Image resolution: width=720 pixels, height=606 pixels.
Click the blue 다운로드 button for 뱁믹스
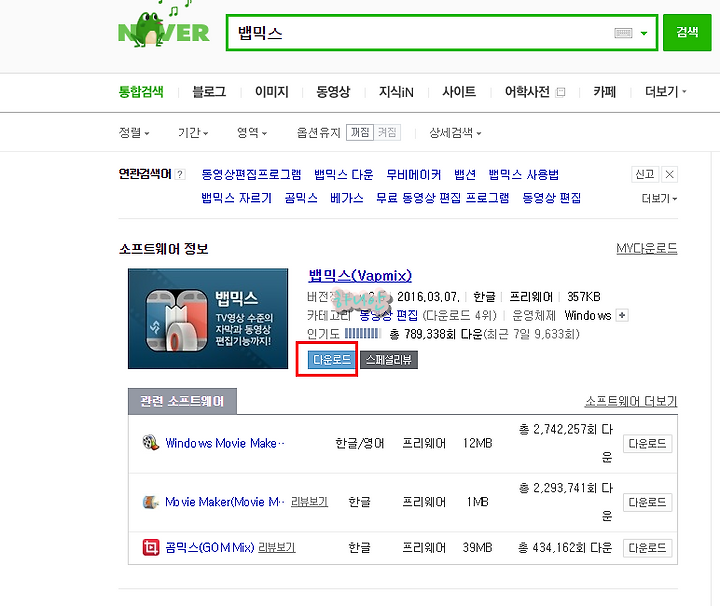pos(332,359)
